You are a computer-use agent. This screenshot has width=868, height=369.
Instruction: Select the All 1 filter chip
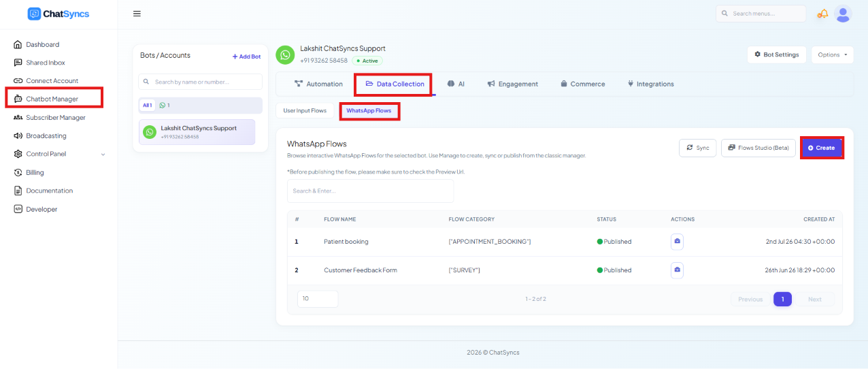point(147,106)
